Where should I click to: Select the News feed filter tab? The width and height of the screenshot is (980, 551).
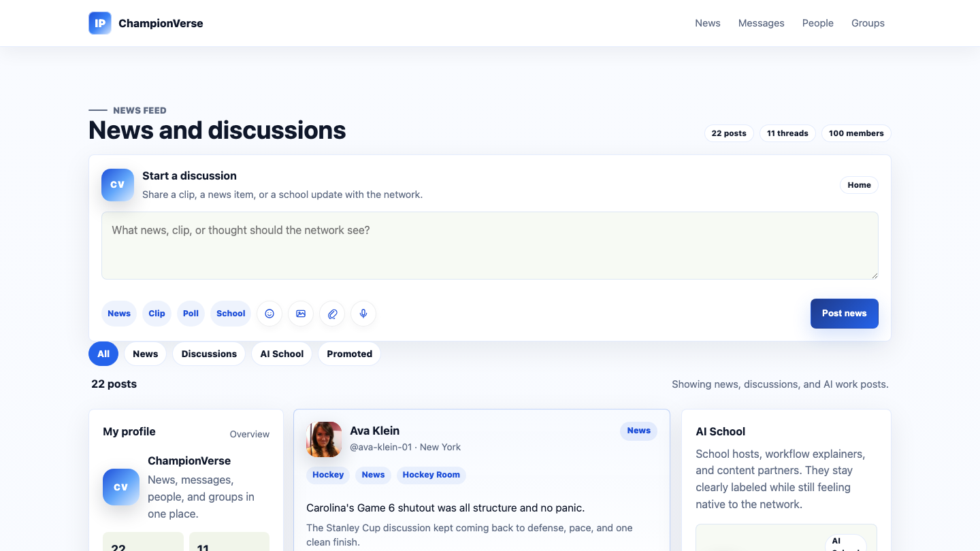146,354
